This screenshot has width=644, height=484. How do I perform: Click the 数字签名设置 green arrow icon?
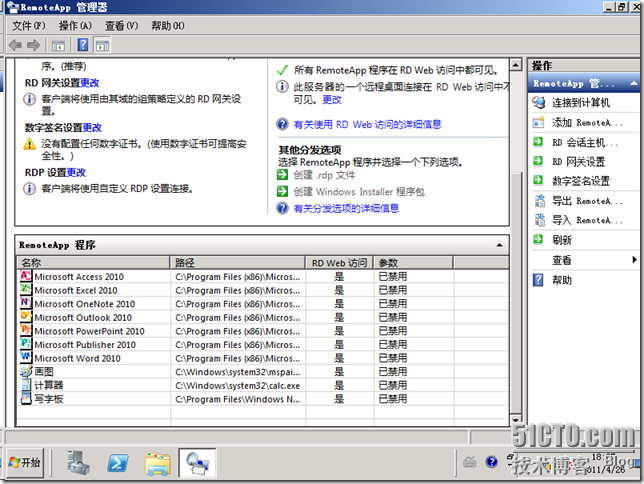click(538, 180)
